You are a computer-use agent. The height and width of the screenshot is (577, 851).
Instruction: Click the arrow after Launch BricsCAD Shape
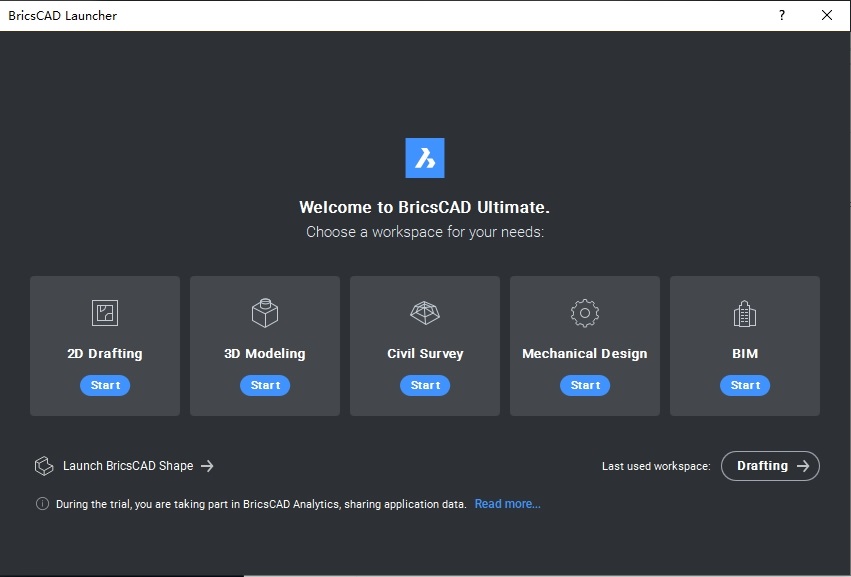(x=207, y=466)
